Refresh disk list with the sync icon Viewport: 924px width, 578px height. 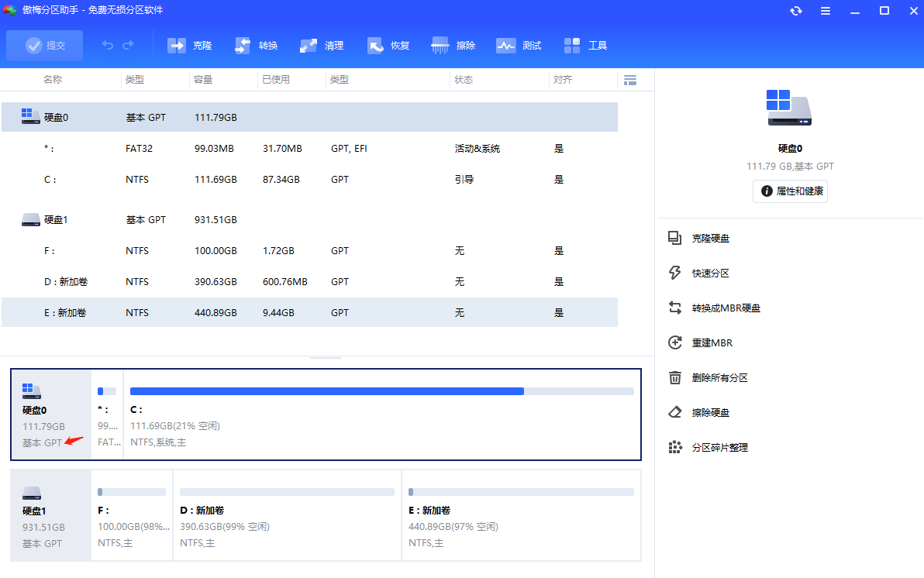796,11
